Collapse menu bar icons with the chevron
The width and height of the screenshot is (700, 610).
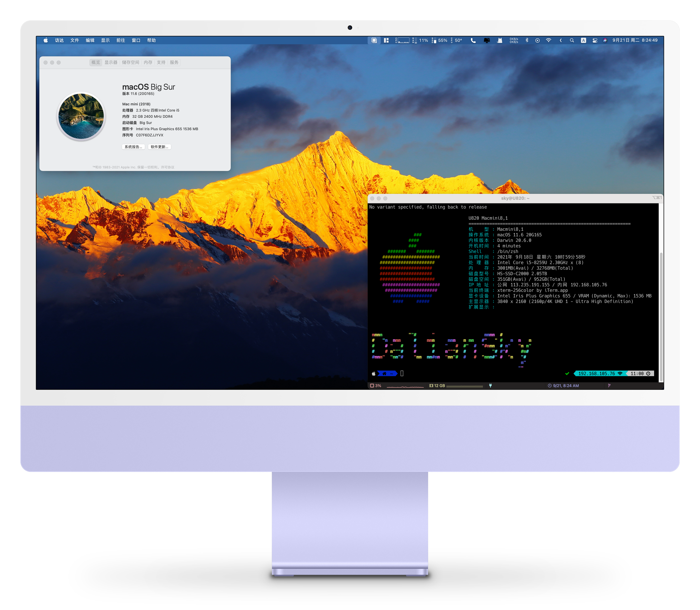pos(561,40)
